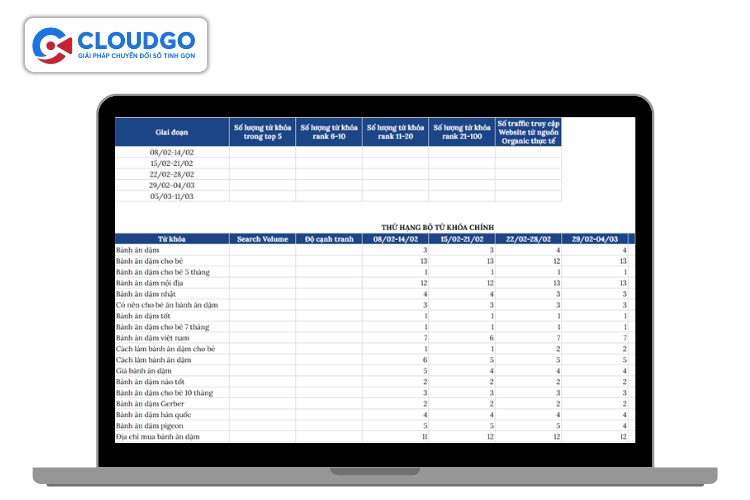Select the 'Độ cạnh tranh' column header
750x500 pixels.
pos(329,239)
